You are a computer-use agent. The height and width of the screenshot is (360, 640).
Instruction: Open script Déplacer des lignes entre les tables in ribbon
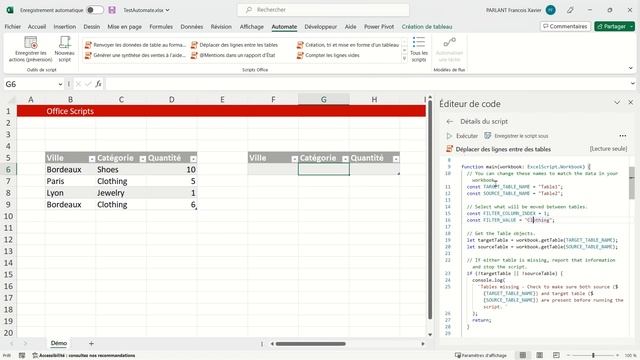[234, 45]
